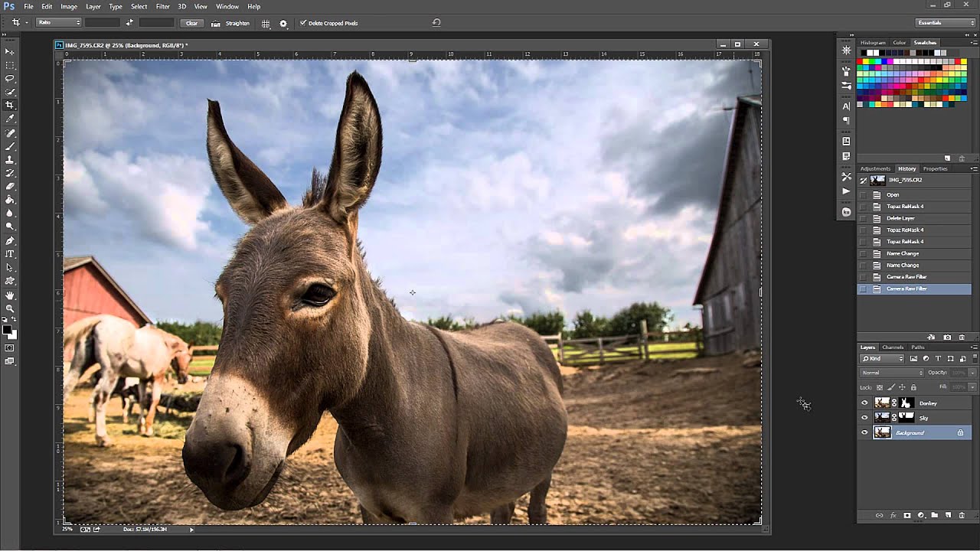This screenshot has height=551, width=980.
Task: Open the Fill slider dropdown
Action: 972,387
